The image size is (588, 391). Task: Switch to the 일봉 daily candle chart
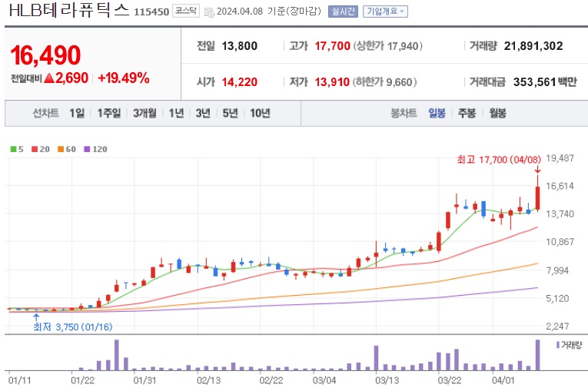(437, 113)
